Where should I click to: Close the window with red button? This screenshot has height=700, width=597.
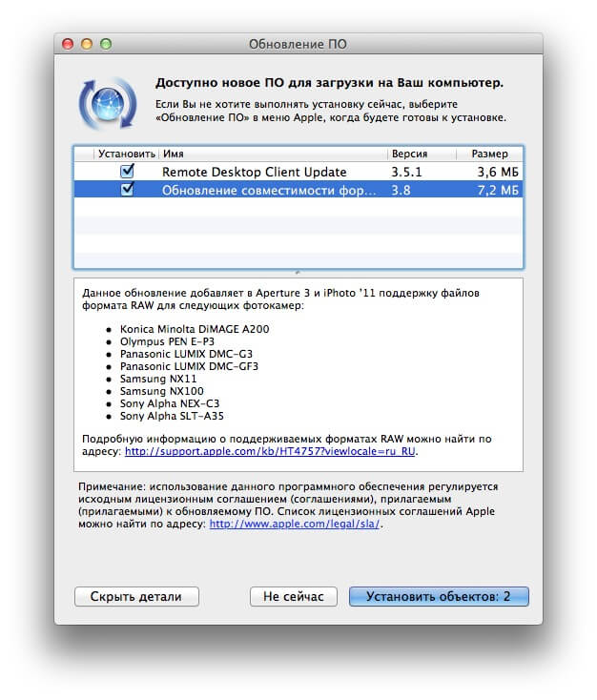[x=68, y=44]
